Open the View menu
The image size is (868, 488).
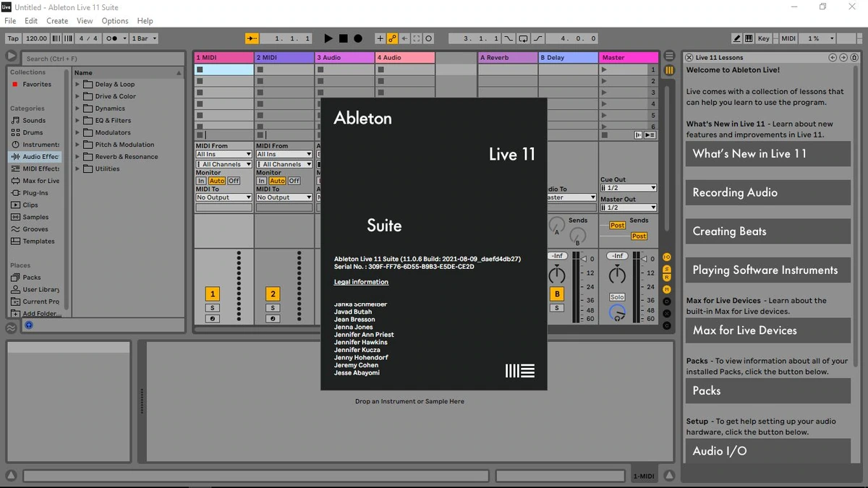pyautogui.click(x=85, y=21)
